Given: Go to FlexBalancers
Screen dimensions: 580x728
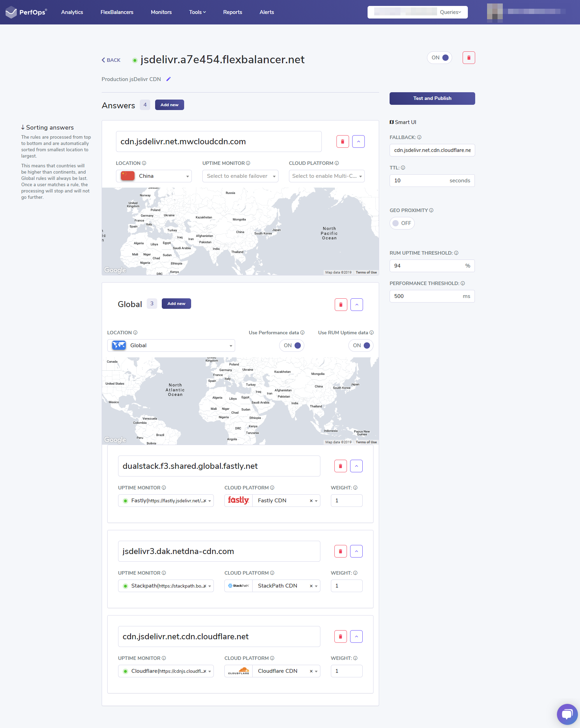Looking at the screenshot, I should pyautogui.click(x=117, y=12).
